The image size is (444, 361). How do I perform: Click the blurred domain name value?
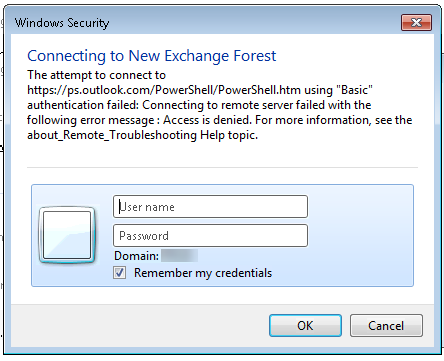pos(179,256)
